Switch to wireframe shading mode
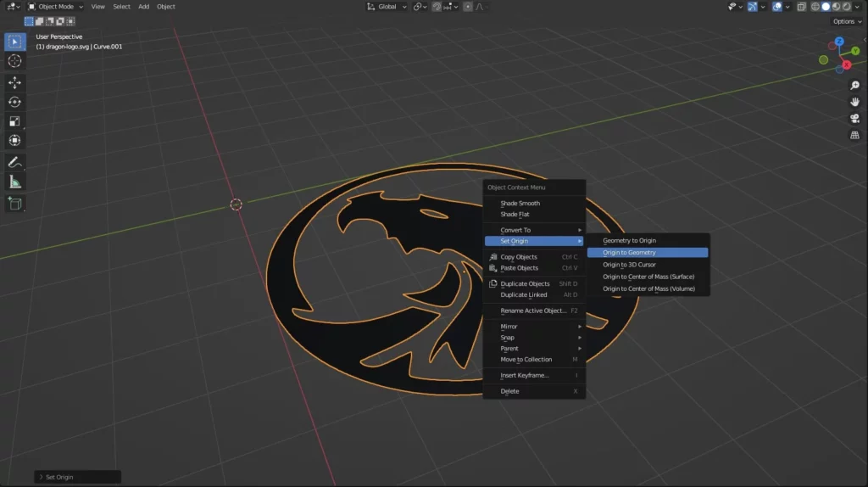 coord(815,7)
